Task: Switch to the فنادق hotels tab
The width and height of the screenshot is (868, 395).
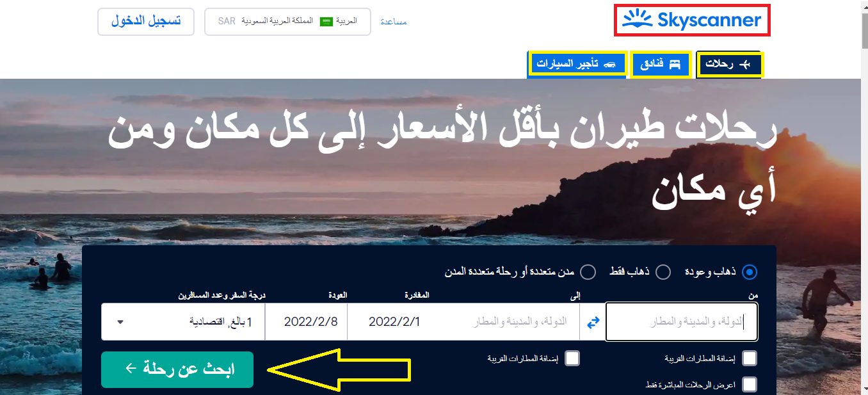Action: pos(661,65)
